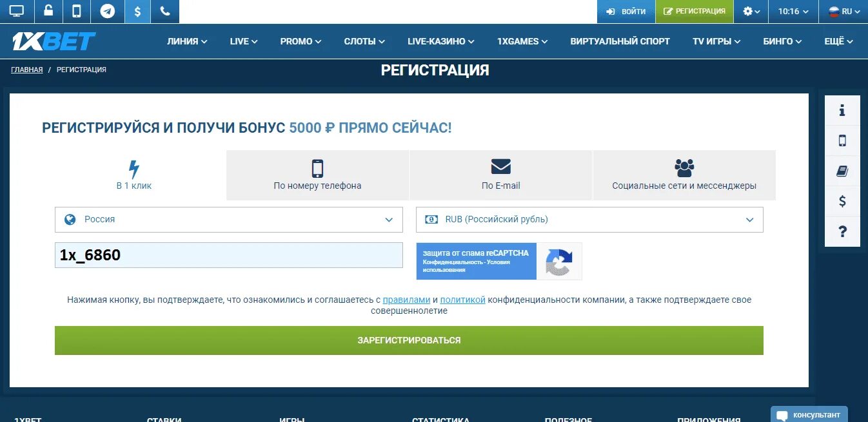
Task: Open the консультант chat widget
Action: 809,414
